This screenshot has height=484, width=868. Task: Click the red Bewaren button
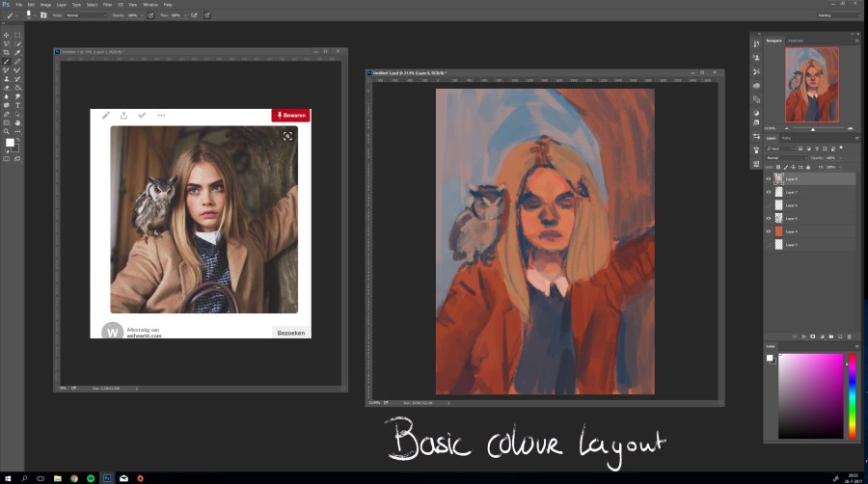click(290, 116)
